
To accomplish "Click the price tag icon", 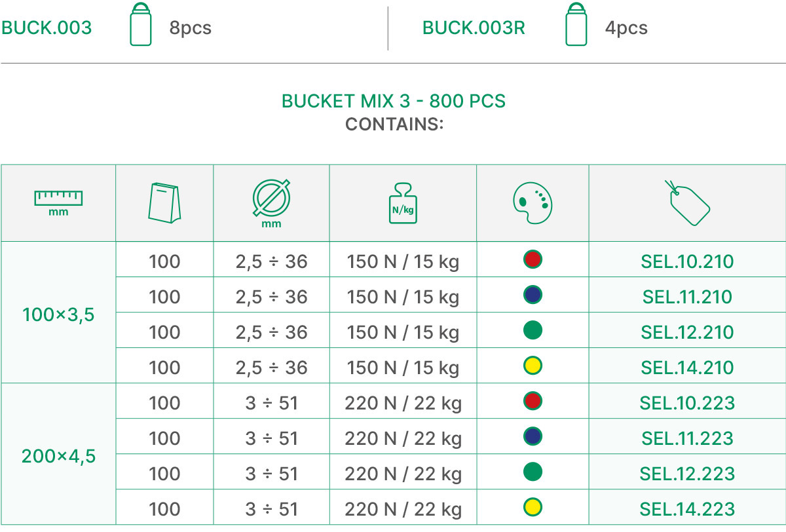I will [687, 203].
